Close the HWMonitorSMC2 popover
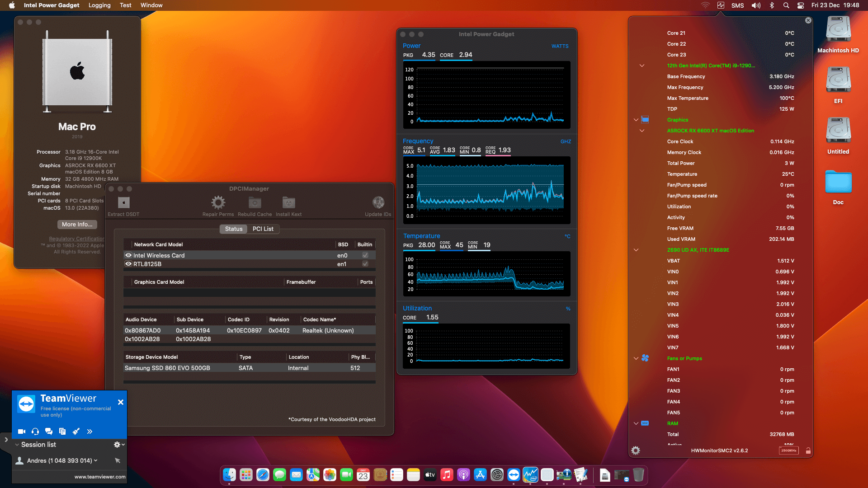Viewport: 868px width, 488px height. pyautogui.click(x=808, y=20)
